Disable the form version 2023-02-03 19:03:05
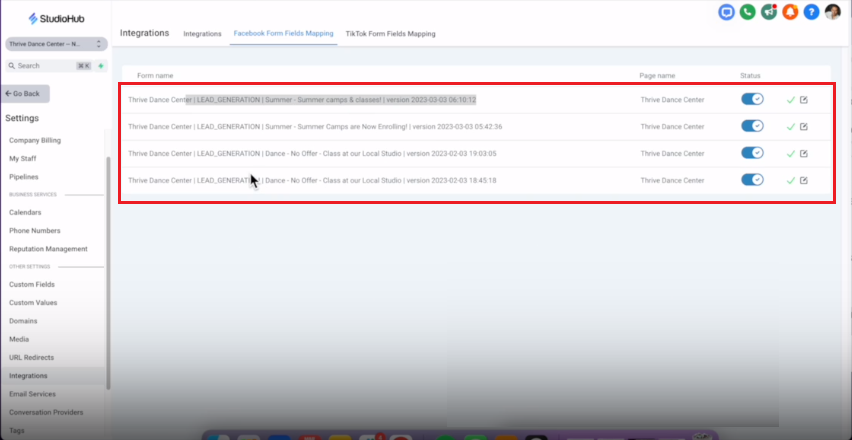The image size is (852, 440). point(753,153)
